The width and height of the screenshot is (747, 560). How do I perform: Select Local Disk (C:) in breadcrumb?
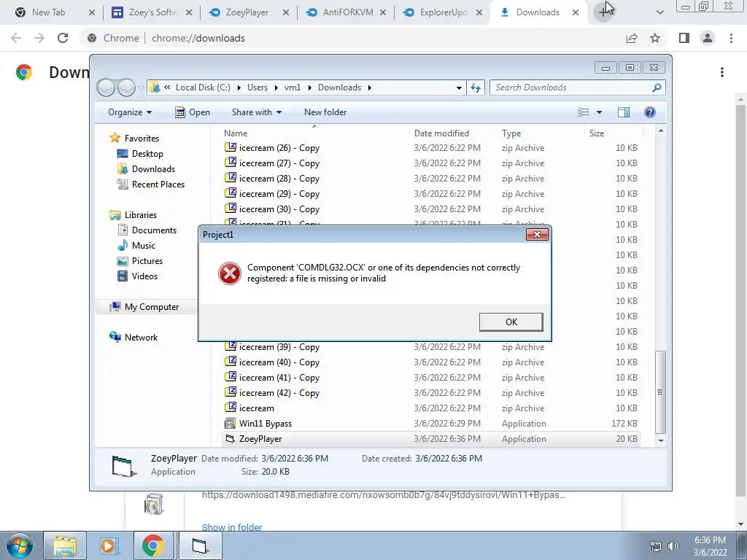click(x=203, y=87)
